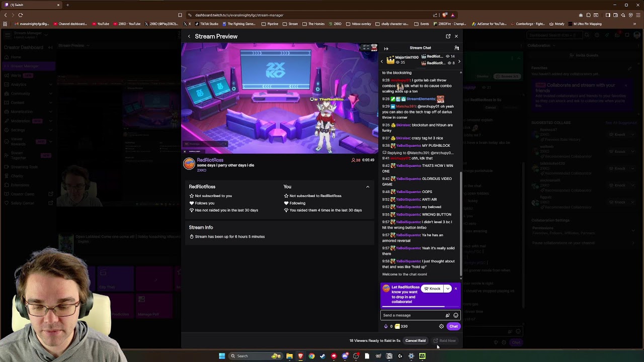Viewport: 644px width, 362px height.
Task: Reload the Twitch dashboard page
Action: (21, 15)
